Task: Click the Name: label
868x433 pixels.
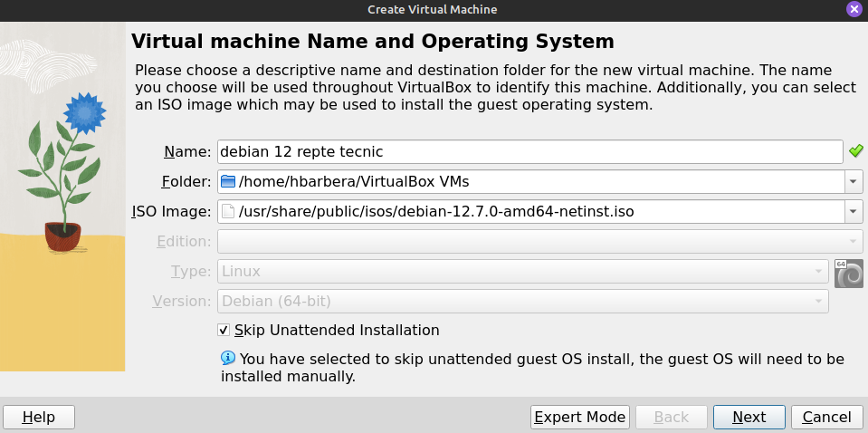Action: click(x=187, y=151)
